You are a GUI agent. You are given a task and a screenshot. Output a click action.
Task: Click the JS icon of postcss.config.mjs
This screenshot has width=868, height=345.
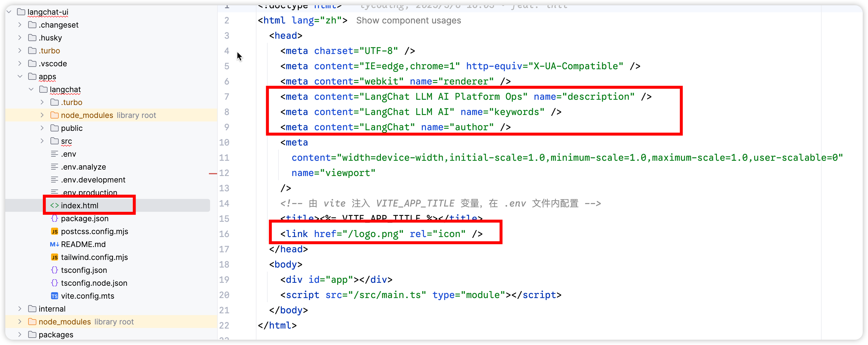tap(54, 231)
